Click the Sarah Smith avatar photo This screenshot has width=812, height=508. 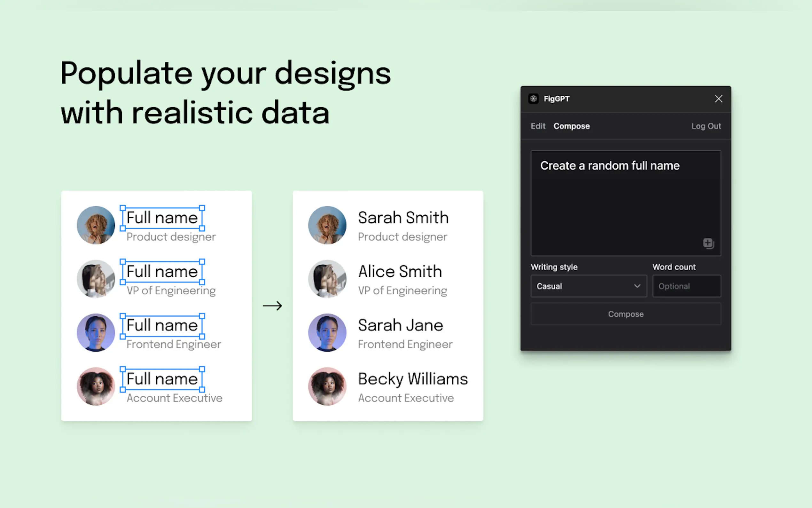(327, 225)
